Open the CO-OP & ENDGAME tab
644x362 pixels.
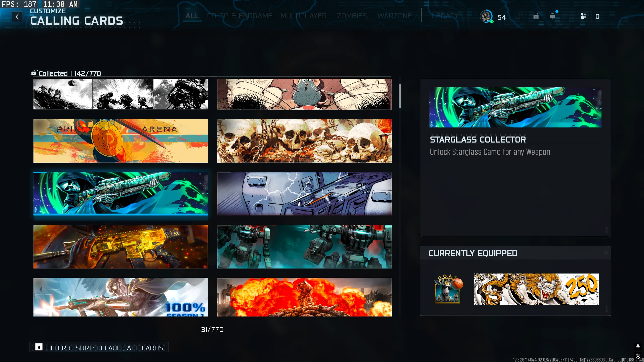click(x=239, y=16)
